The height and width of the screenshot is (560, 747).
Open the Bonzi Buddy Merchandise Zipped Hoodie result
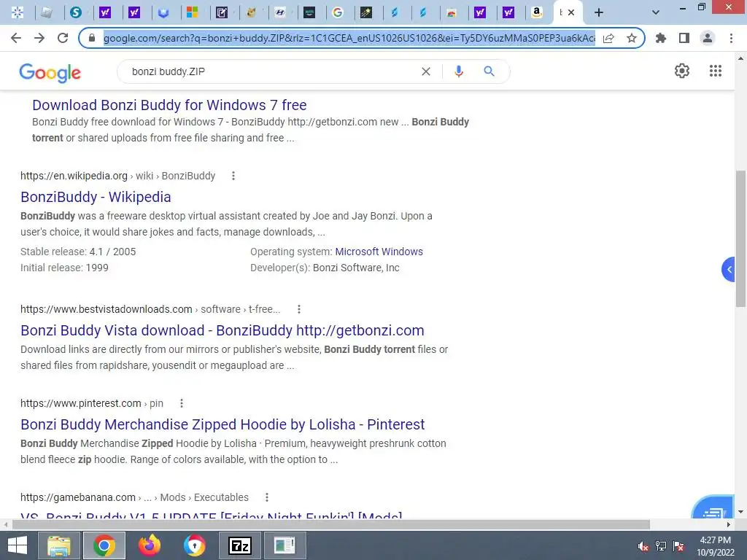pos(222,424)
